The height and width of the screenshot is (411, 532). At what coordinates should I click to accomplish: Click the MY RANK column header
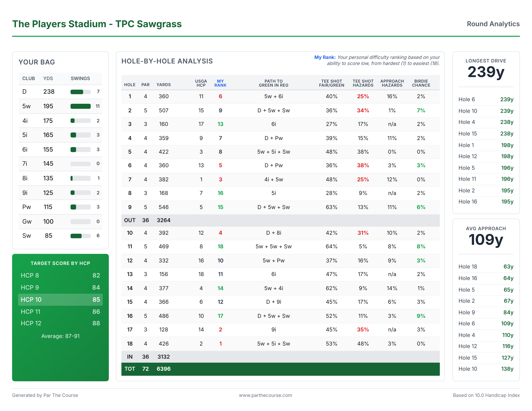coord(220,83)
